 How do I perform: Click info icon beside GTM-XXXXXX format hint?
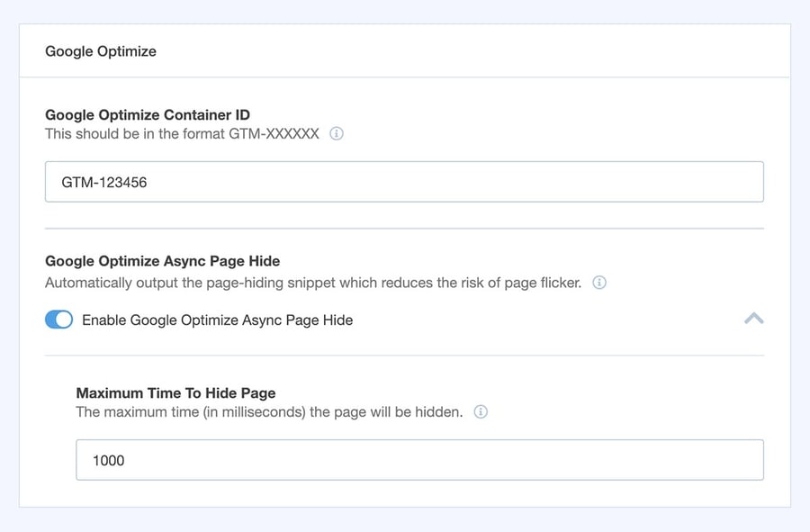point(337,134)
